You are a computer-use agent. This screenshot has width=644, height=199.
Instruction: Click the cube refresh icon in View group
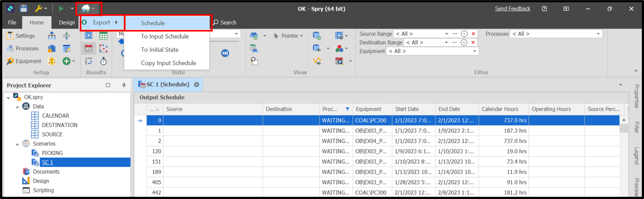(317, 36)
